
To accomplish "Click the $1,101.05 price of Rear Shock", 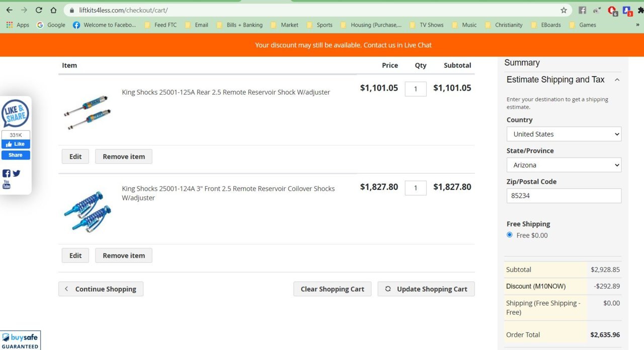I will pos(379,88).
